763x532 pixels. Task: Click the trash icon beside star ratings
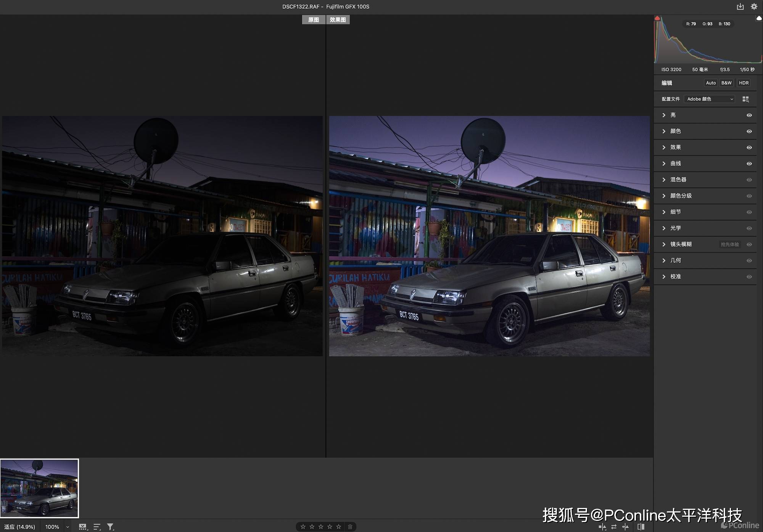coord(350,527)
